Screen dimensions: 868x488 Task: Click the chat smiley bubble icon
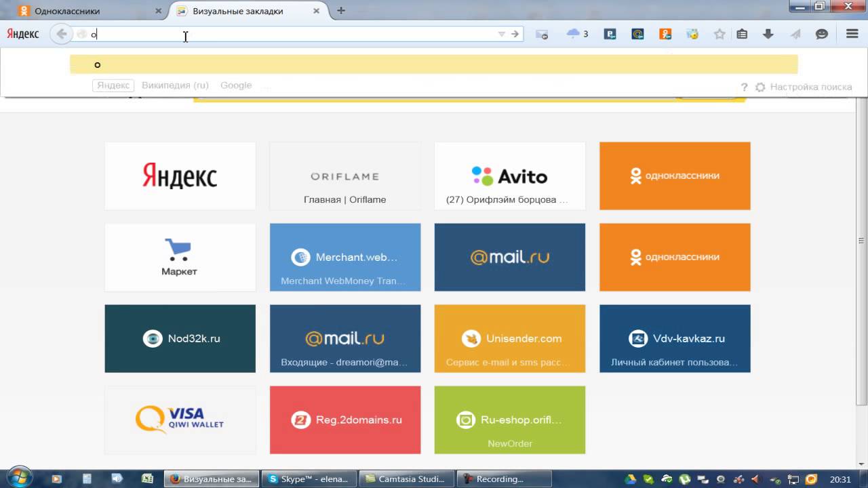pyautogui.click(x=822, y=34)
